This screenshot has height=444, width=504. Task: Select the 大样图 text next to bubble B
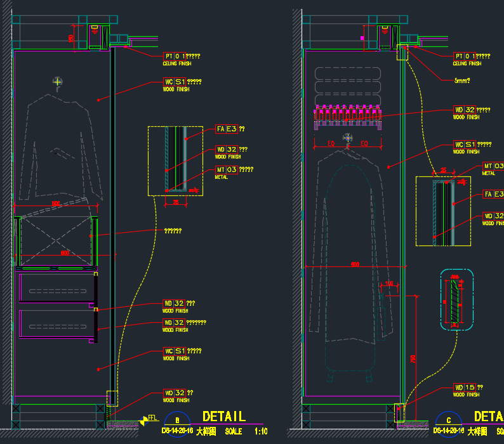206,431
